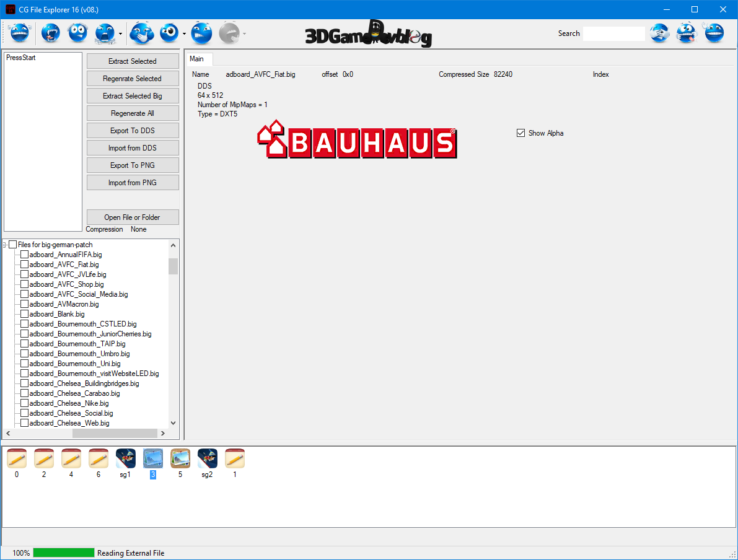The width and height of the screenshot is (738, 560).
Task: Open dropdown arrow beside the greyed-out smiley
Action: (244, 34)
